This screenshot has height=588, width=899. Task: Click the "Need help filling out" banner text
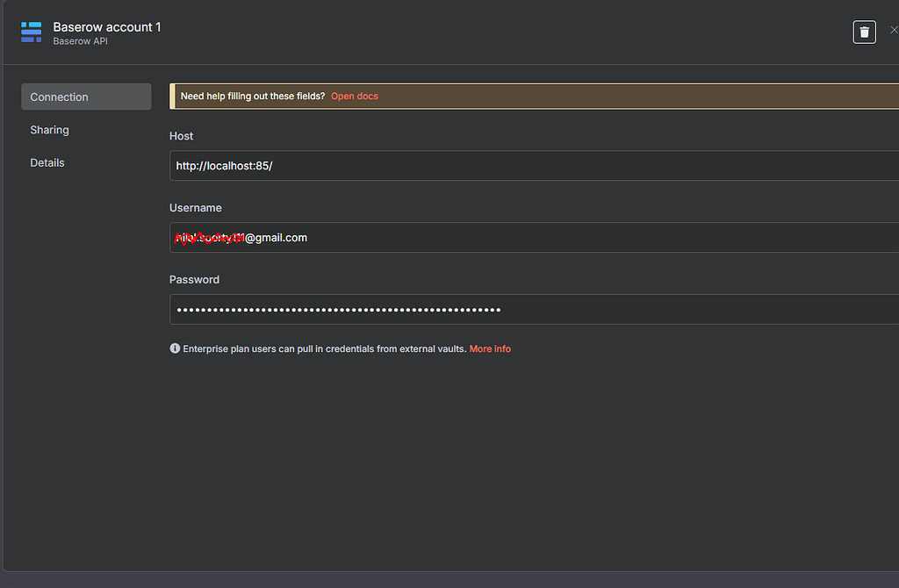point(253,97)
